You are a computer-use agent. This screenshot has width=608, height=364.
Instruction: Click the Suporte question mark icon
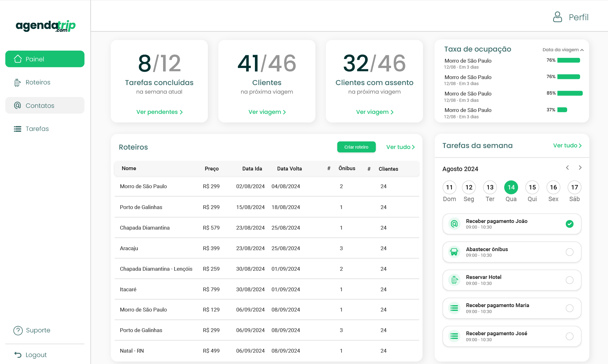18,330
